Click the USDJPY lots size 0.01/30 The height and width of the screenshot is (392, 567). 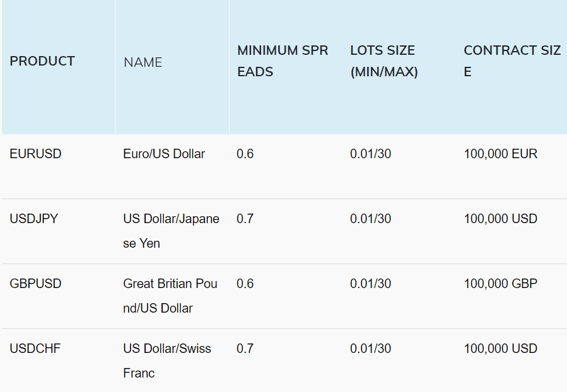click(x=370, y=219)
